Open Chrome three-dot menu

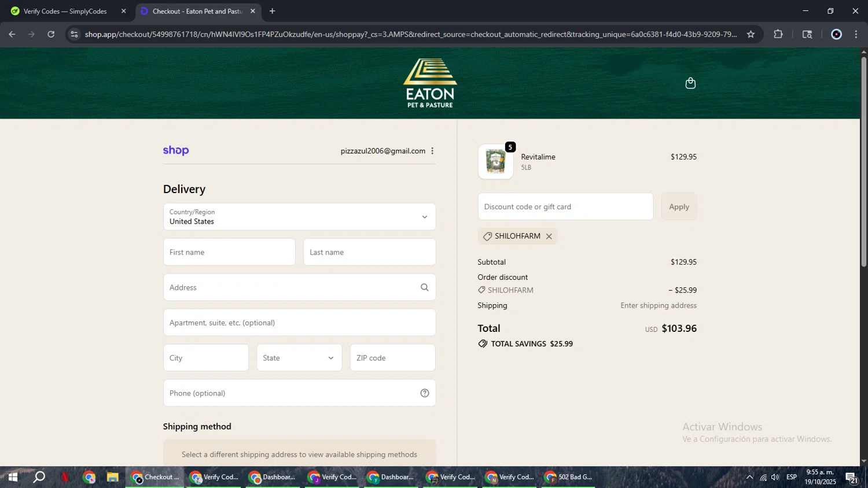click(x=856, y=34)
